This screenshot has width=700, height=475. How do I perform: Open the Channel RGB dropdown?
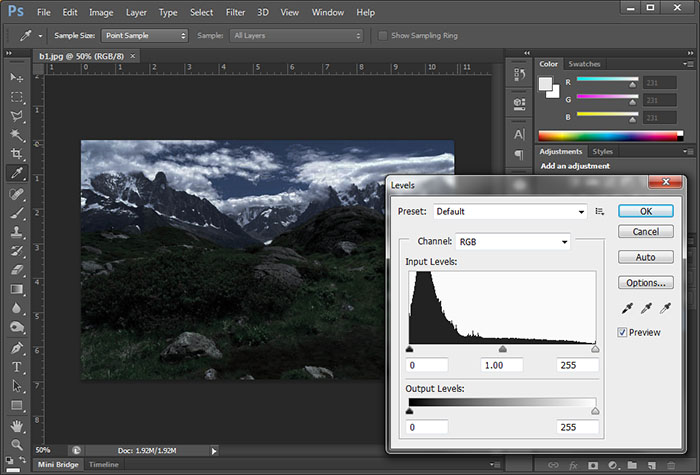tap(512, 242)
